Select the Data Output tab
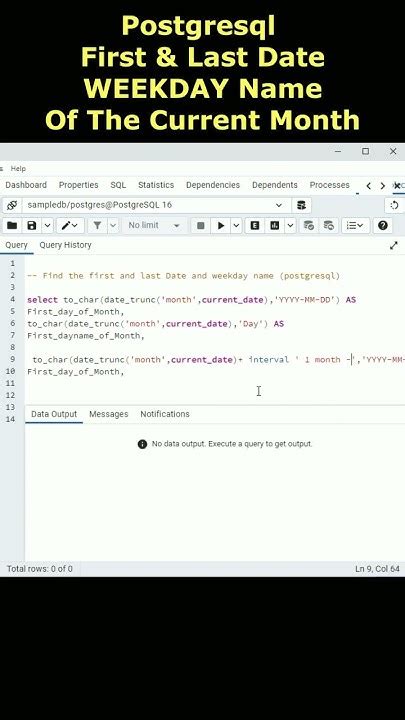This screenshot has height=720, width=405. point(54,414)
